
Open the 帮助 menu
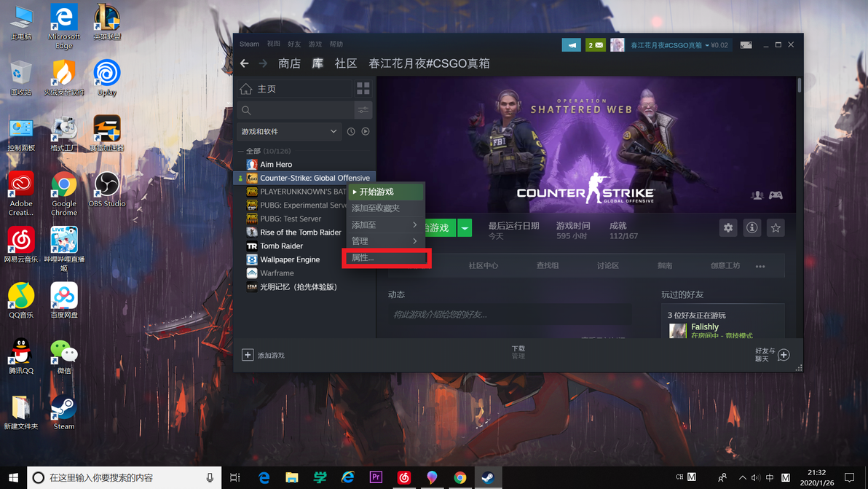(336, 44)
